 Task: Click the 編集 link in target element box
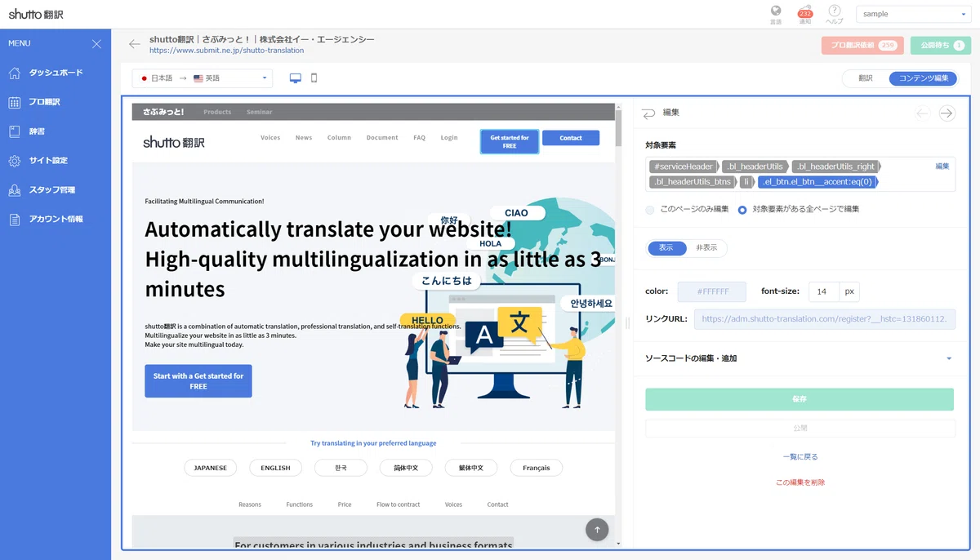pos(942,167)
